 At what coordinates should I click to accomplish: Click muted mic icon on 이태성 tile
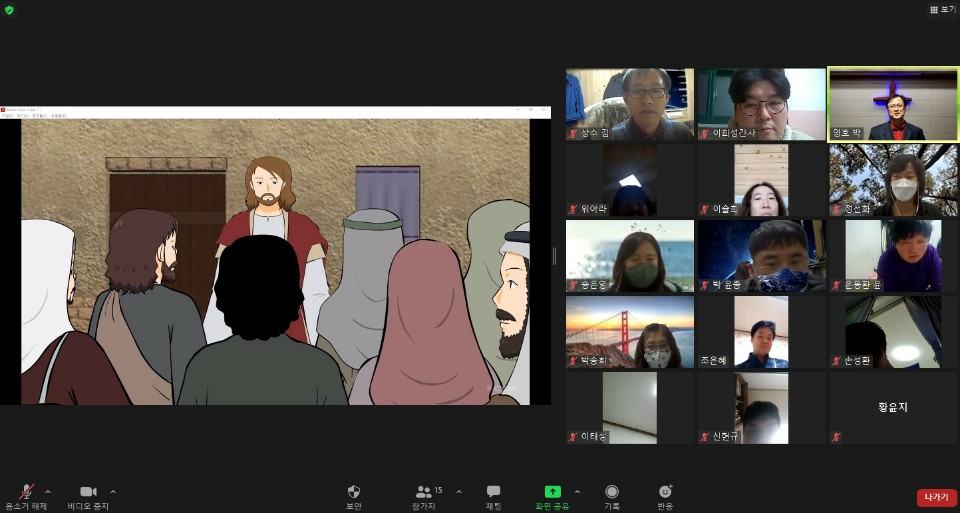pyautogui.click(x=573, y=437)
